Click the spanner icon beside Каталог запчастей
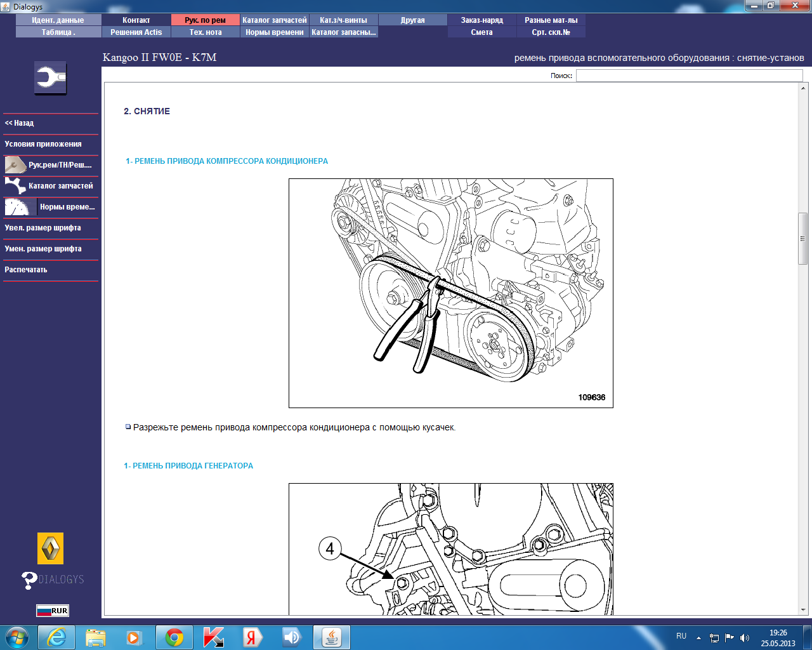This screenshot has width=812, height=650. click(15, 186)
